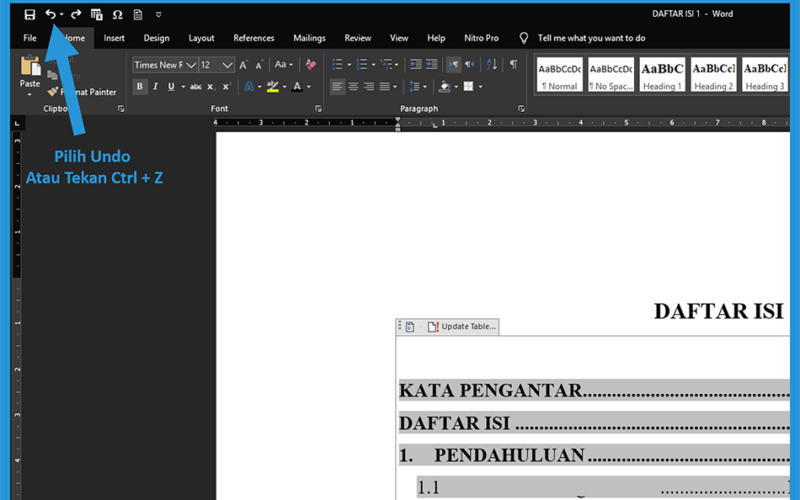Image resolution: width=800 pixels, height=500 pixels.
Task: Activate the Format Painter tool
Action: pos(82,92)
